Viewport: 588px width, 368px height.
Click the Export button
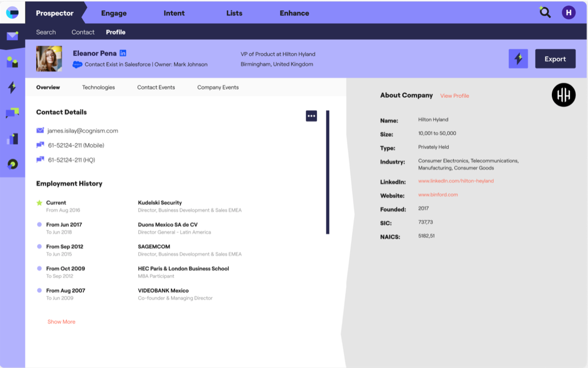coord(555,58)
